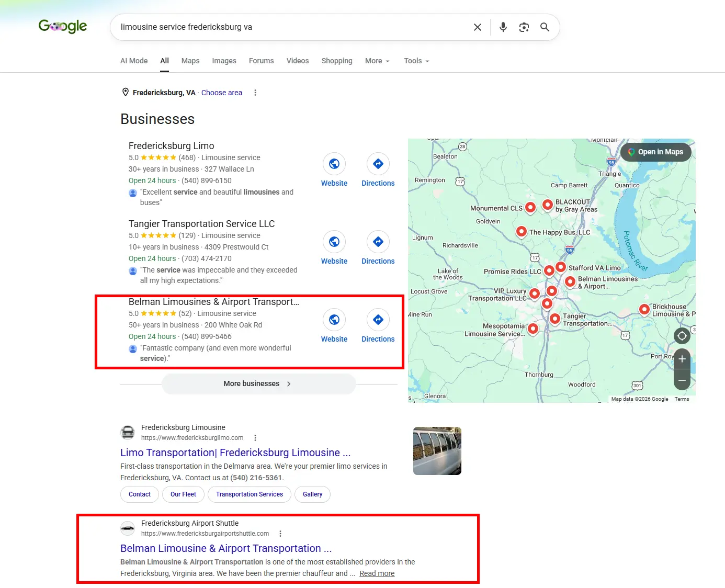725x588 pixels.
Task: Submit search with the magnifying glass icon
Action: [545, 27]
